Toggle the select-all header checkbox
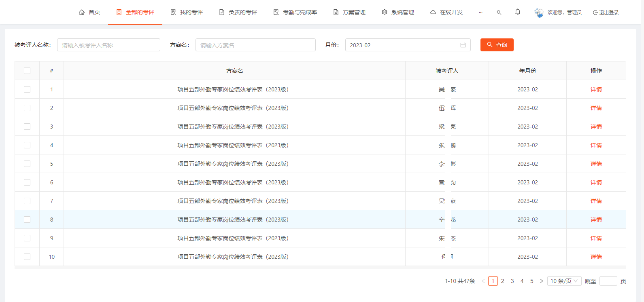This screenshot has height=302, width=644. tap(27, 71)
